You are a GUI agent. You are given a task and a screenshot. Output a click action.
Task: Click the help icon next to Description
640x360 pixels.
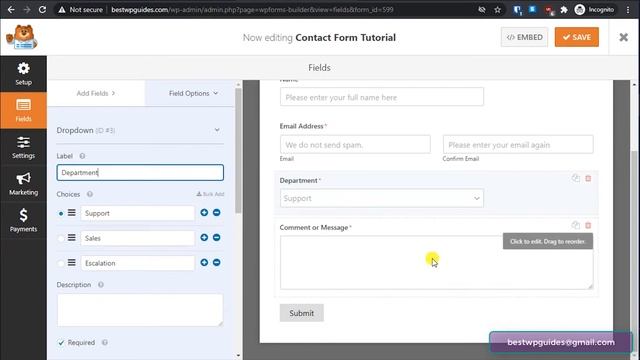pyautogui.click(x=101, y=284)
